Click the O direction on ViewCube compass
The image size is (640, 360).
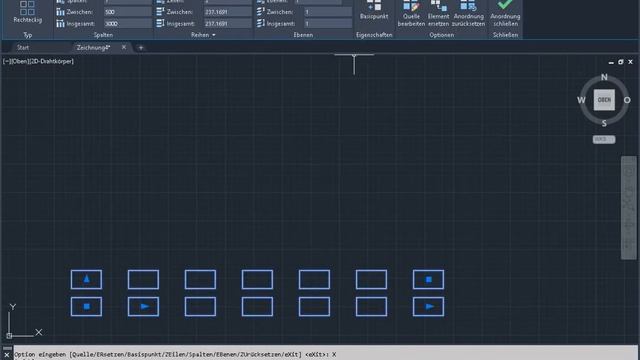[x=627, y=100]
